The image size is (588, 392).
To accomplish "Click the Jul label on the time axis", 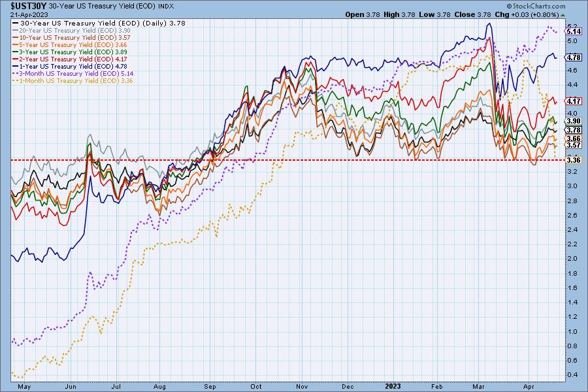I will point(116,387).
